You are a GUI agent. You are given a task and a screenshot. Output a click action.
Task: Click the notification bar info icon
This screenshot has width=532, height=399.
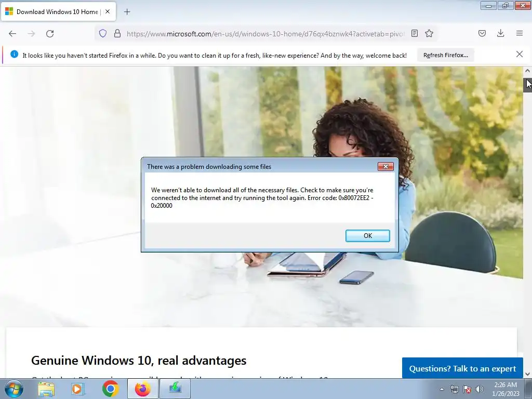pyautogui.click(x=14, y=54)
